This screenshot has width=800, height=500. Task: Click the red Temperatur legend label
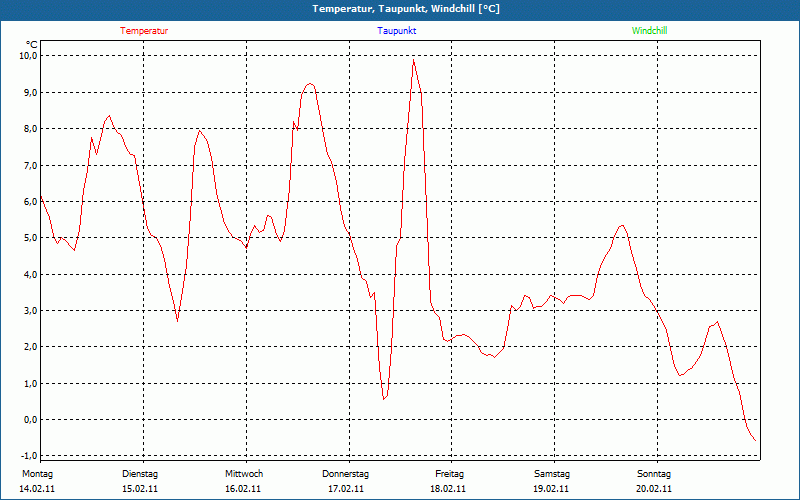[144, 31]
